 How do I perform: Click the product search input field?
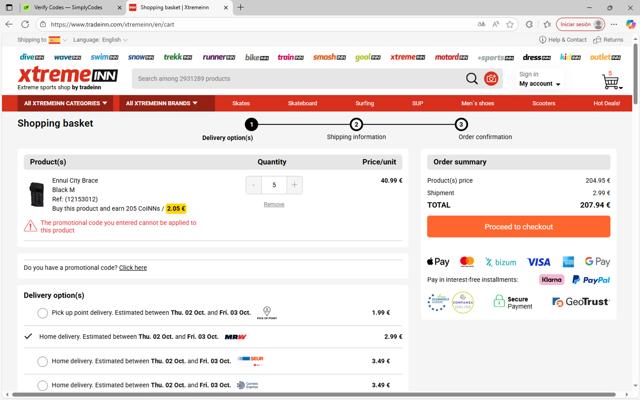tap(298, 78)
